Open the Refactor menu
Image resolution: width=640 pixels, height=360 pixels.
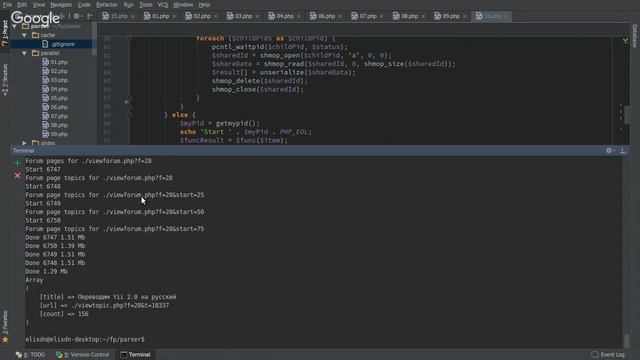pos(107,5)
